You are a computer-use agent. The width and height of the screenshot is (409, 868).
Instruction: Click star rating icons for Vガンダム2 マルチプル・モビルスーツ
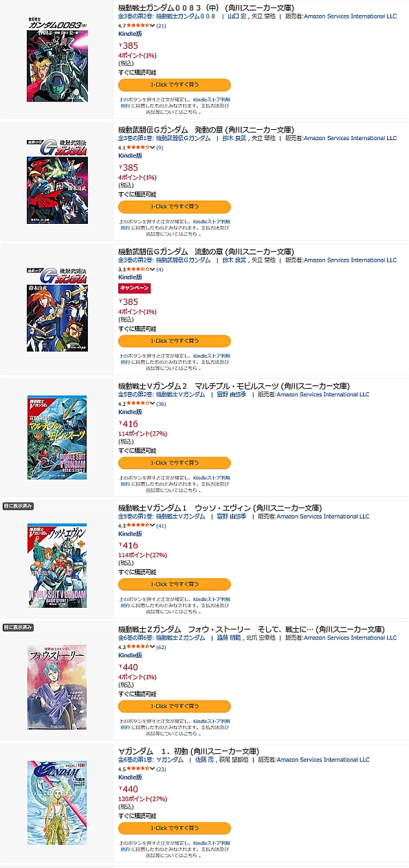(137, 404)
